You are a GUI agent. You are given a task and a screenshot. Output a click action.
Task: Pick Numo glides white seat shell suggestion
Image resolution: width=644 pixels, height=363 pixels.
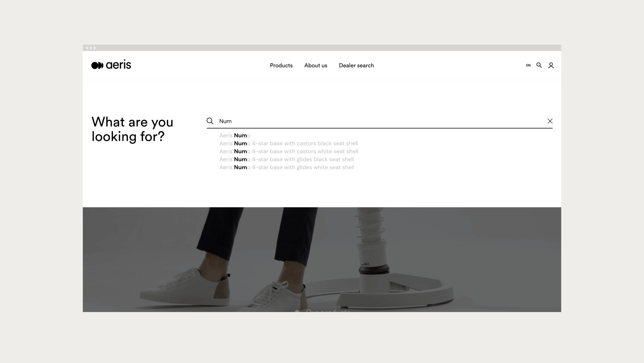click(x=286, y=167)
